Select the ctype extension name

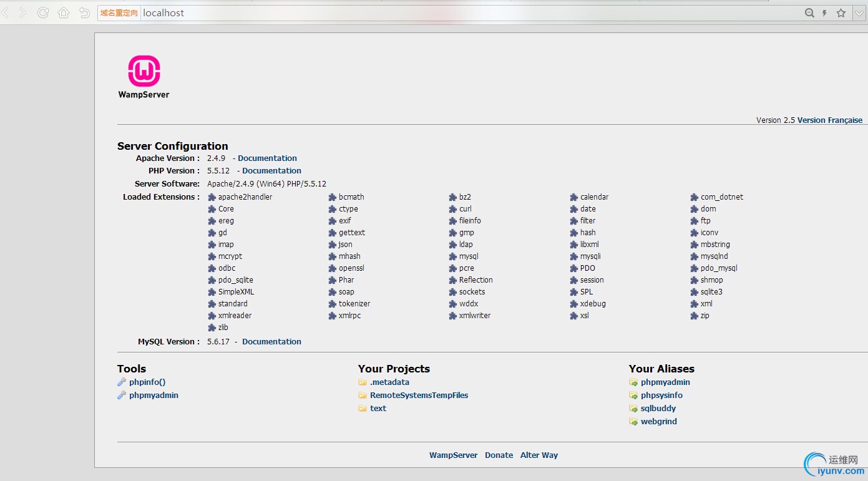[348, 209]
